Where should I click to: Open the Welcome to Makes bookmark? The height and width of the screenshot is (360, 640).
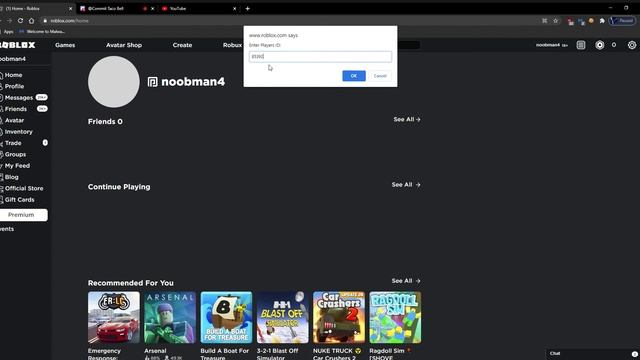tap(42, 31)
